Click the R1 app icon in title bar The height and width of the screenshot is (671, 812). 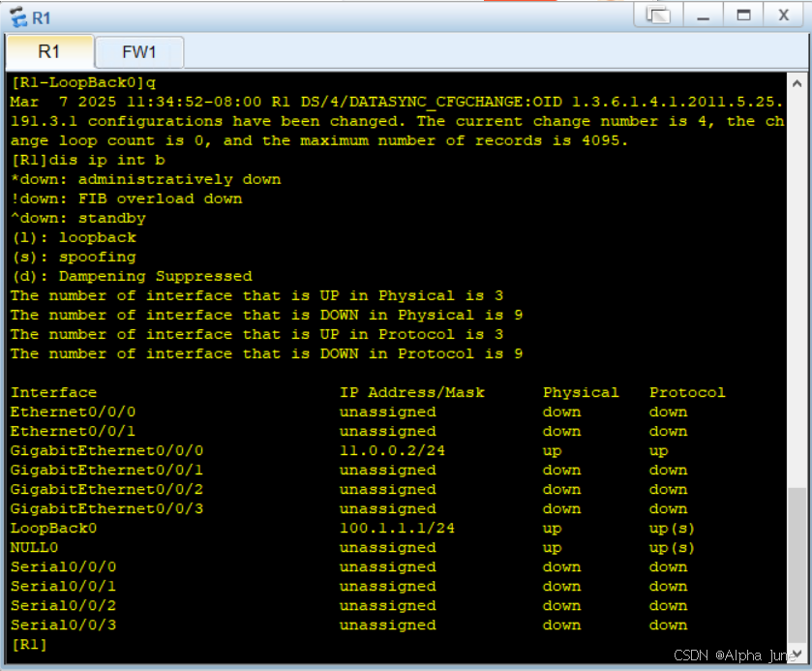tap(18, 16)
